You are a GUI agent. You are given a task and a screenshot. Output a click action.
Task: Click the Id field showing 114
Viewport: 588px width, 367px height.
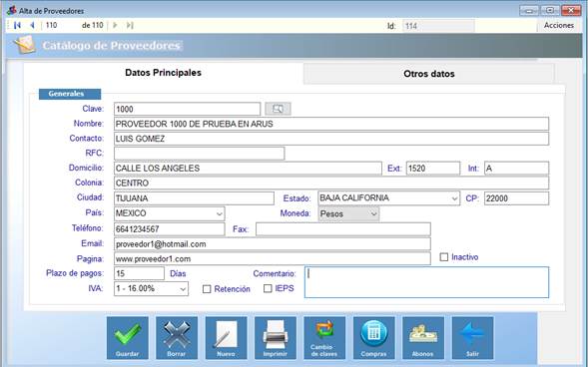pos(438,26)
